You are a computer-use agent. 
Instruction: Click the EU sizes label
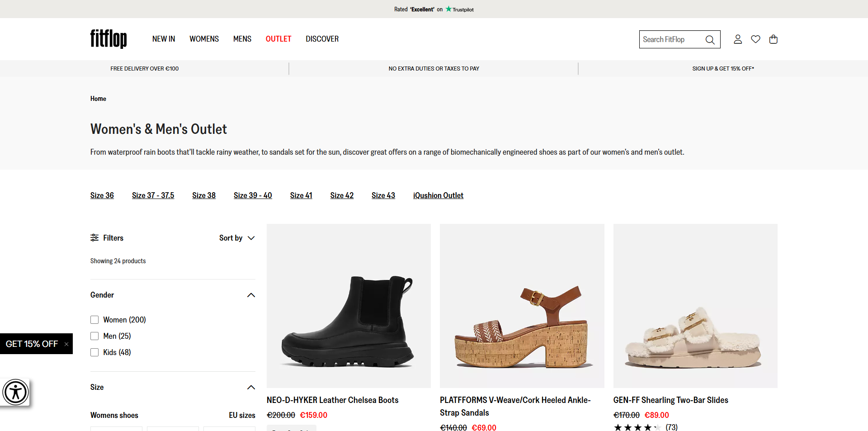pyautogui.click(x=242, y=415)
